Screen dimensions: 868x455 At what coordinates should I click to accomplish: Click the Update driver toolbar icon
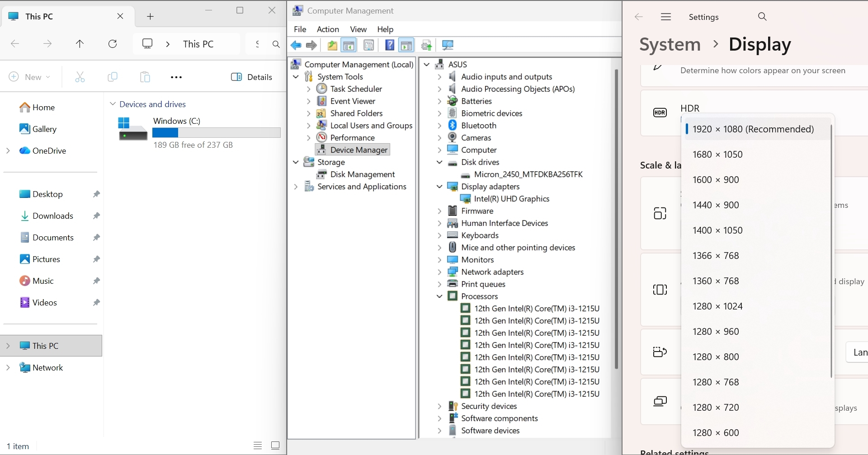point(426,45)
